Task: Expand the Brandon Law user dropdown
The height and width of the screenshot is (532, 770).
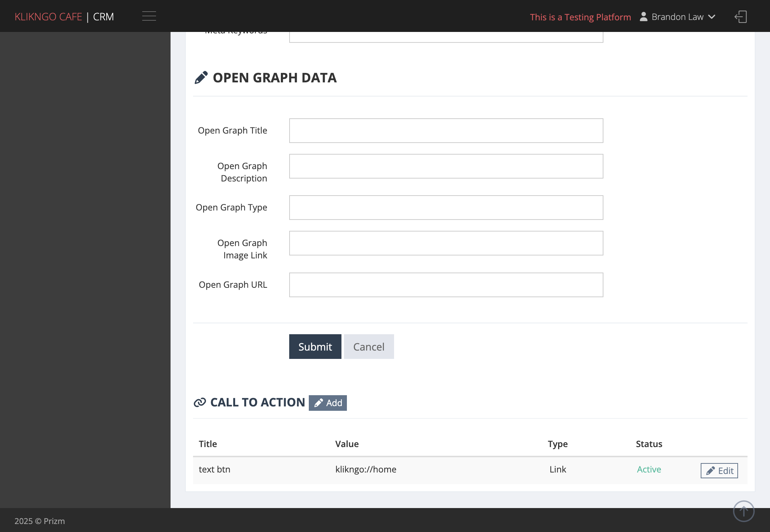Action: pyautogui.click(x=677, y=17)
